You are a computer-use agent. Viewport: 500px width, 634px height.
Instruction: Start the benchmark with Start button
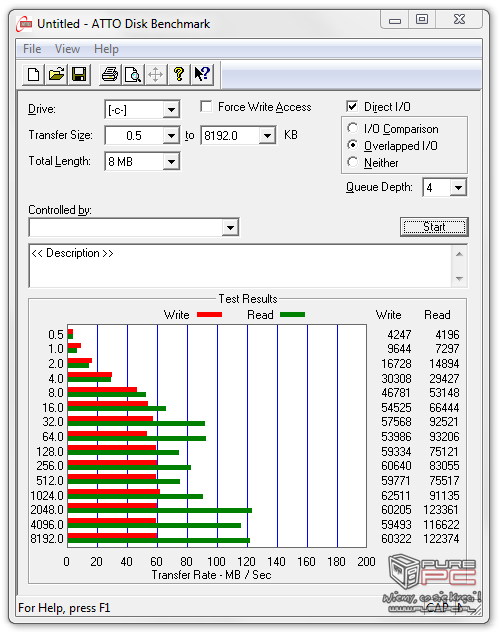coord(434,227)
